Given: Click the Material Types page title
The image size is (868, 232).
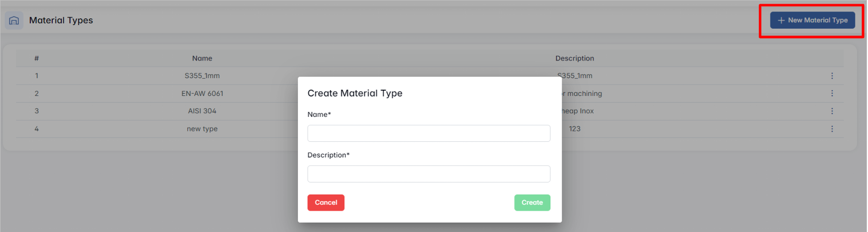Looking at the screenshot, I should click(61, 20).
